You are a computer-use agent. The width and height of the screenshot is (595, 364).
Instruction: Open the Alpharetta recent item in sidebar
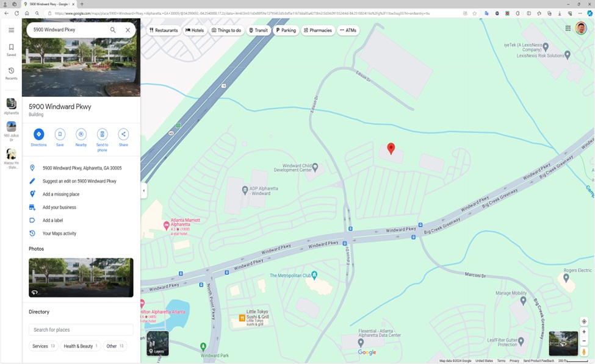coord(12,106)
